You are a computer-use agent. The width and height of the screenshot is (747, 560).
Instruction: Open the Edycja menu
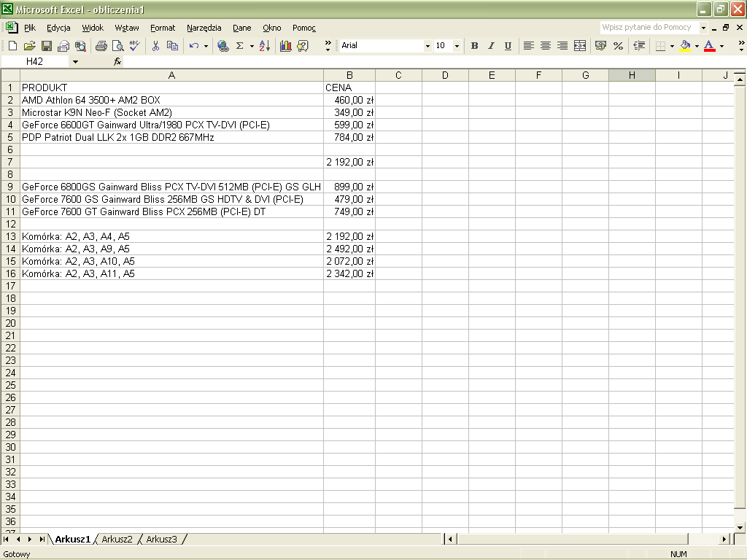pyautogui.click(x=58, y=28)
